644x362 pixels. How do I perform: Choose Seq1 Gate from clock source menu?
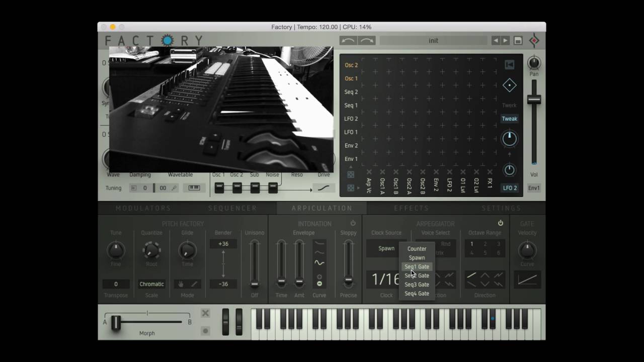click(417, 267)
